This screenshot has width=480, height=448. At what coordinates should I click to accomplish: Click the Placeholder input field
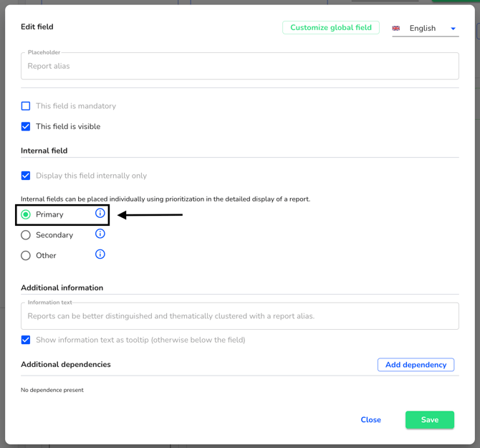tap(239, 66)
